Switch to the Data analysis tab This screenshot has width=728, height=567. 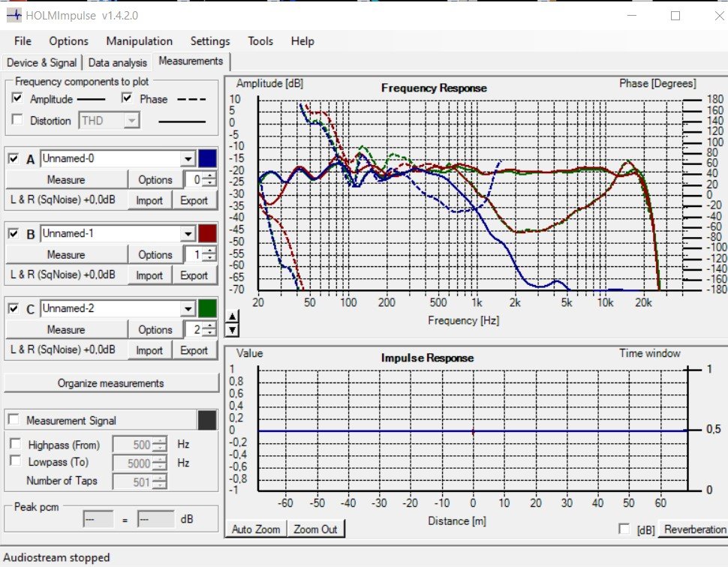click(117, 63)
